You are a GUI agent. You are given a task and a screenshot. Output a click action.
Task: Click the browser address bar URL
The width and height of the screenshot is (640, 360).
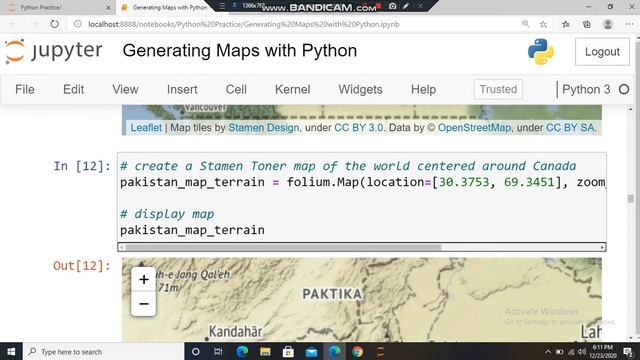pos(244,24)
